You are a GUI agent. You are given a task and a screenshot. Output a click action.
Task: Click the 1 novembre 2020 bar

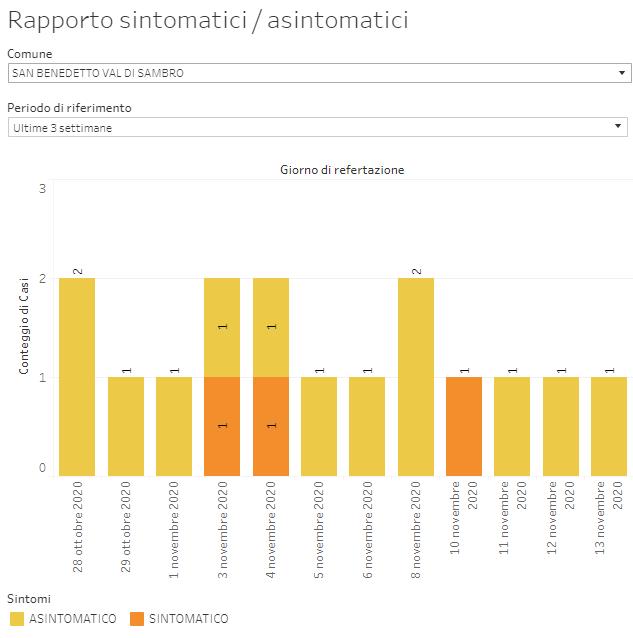(x=174, y=426)
